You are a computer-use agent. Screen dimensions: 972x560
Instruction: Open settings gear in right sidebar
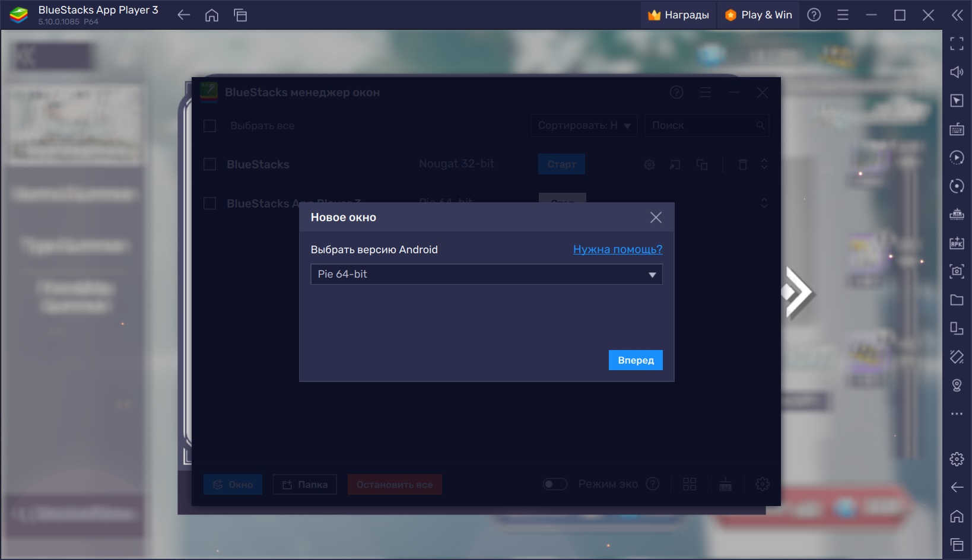click(957, 459)
